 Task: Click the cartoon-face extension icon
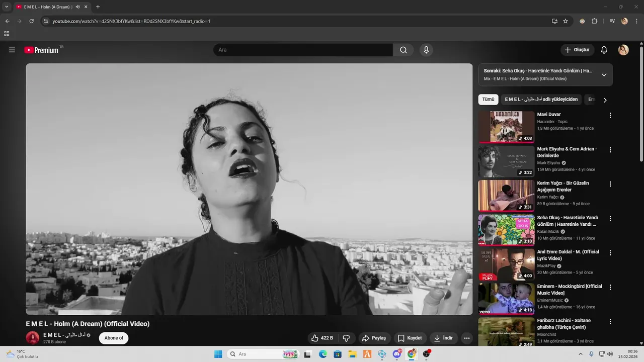[x=582, y=21]
